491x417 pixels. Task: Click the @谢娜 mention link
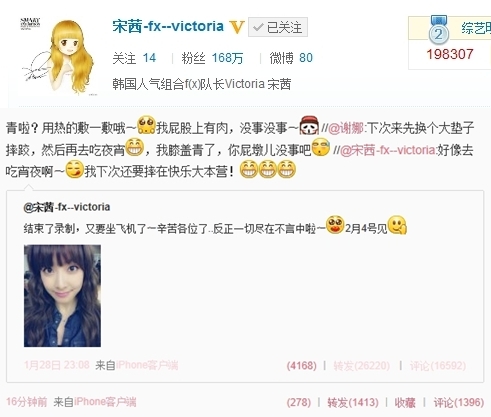pyautogui.click(x=346, y=128)
